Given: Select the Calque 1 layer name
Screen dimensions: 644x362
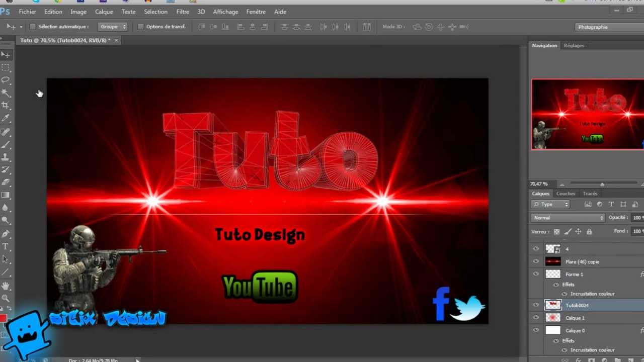Looking at the screenshot, I should (x=575, y=318).
